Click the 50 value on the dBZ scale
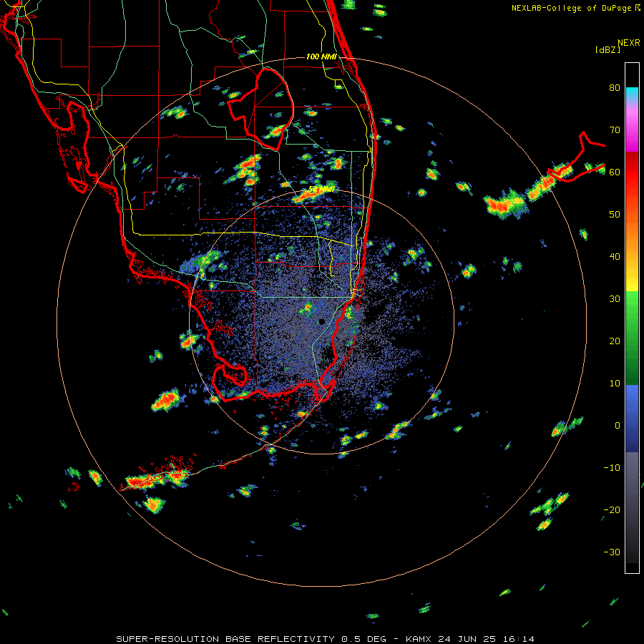 (x=615, y=215)
